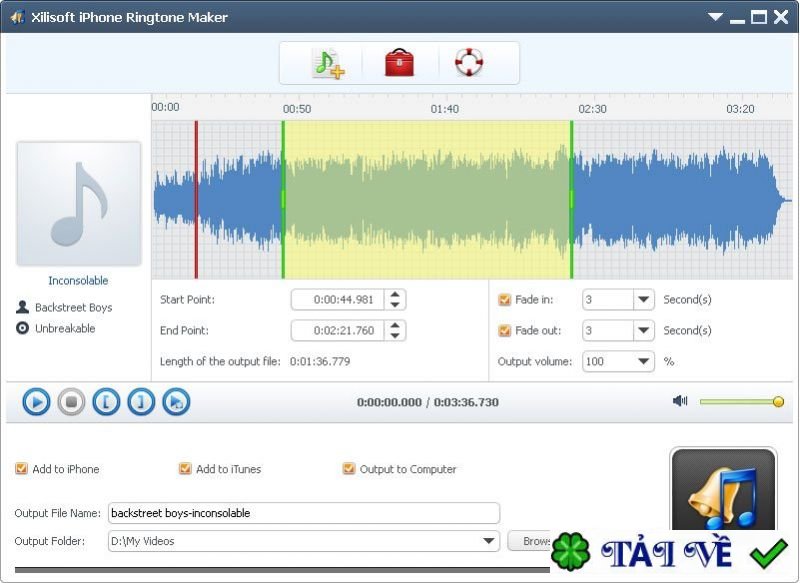The height and width of the screenshot is (583, 800).
Task: Set end point at current playback position
Action: (141, 401)
